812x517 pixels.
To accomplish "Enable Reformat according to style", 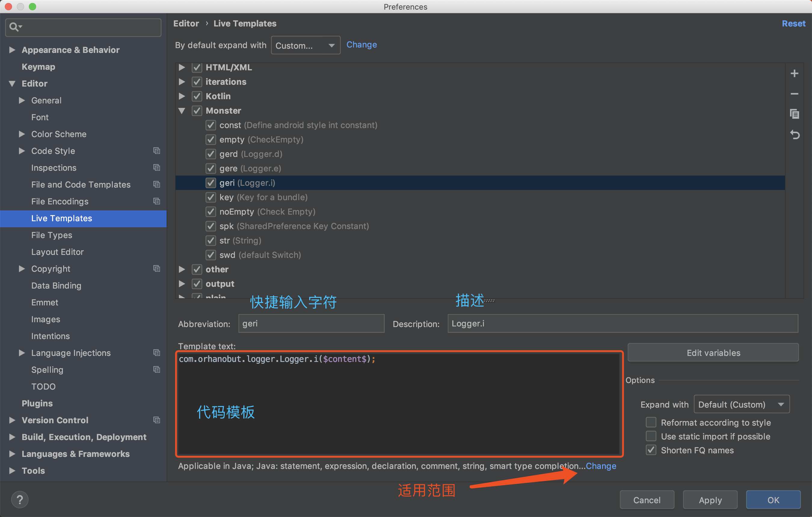I will pos(651,422).
